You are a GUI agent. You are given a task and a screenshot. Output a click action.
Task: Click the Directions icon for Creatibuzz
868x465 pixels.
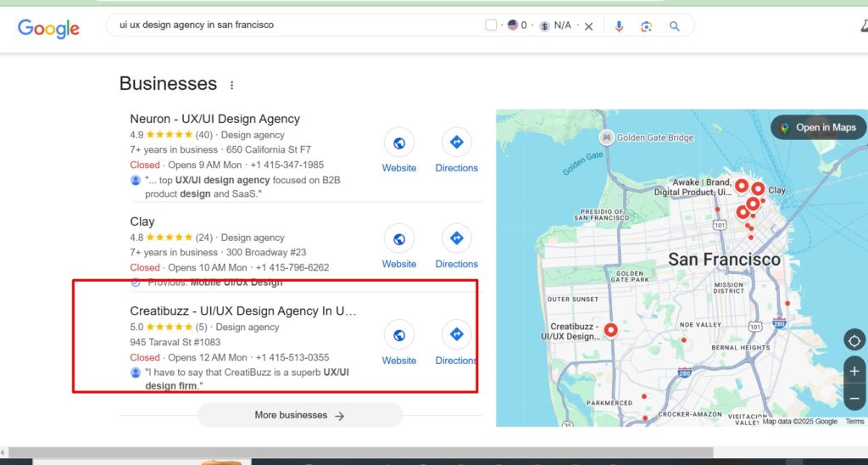pos(457,335)
